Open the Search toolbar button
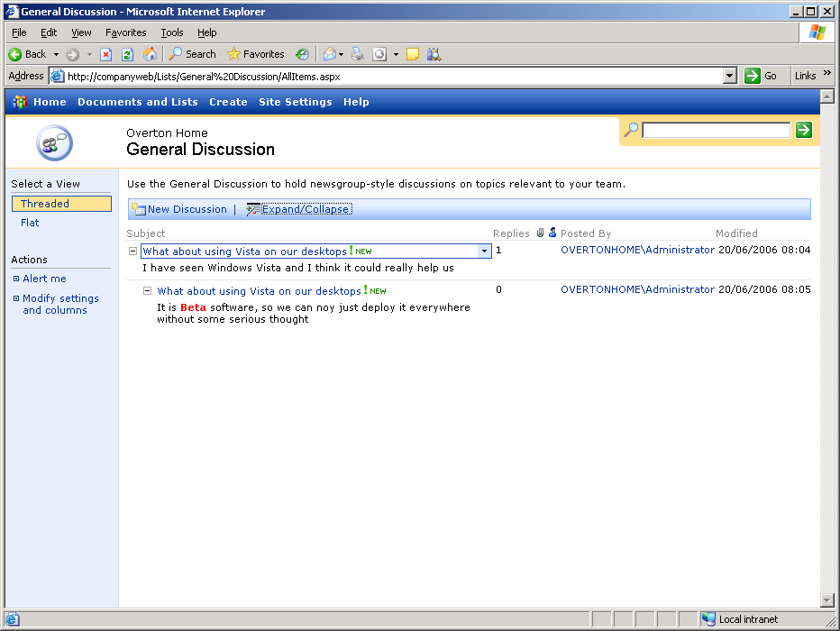The width and height of the screenshot is (840, 631). [192, 54]
